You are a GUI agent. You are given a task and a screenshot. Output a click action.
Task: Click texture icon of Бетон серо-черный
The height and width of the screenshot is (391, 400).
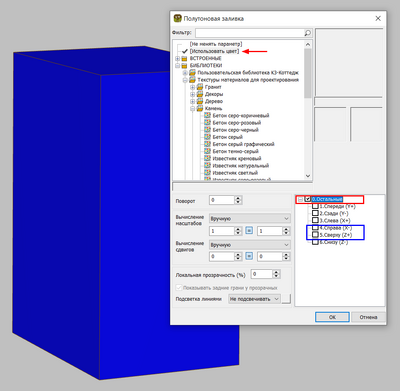point(208,130)
